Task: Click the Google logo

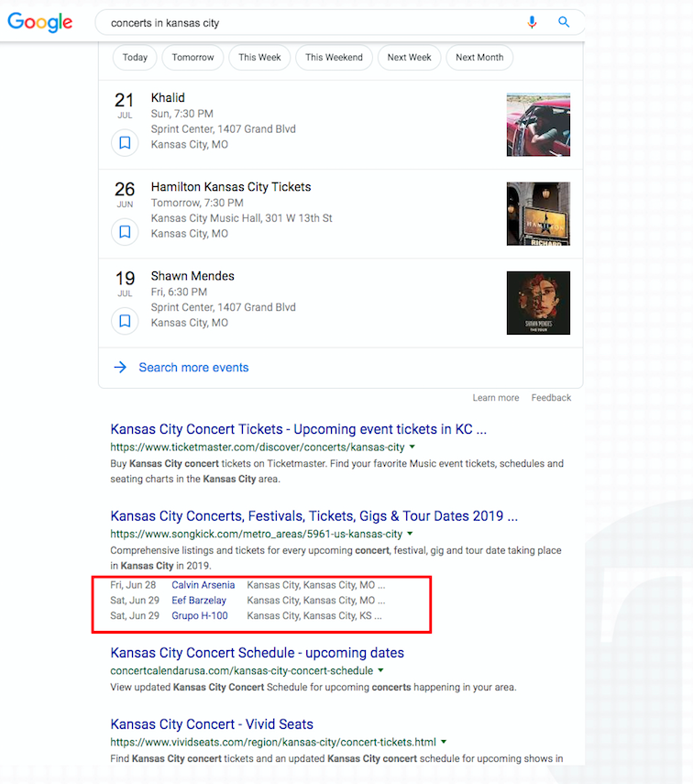Action: (40, 23)
